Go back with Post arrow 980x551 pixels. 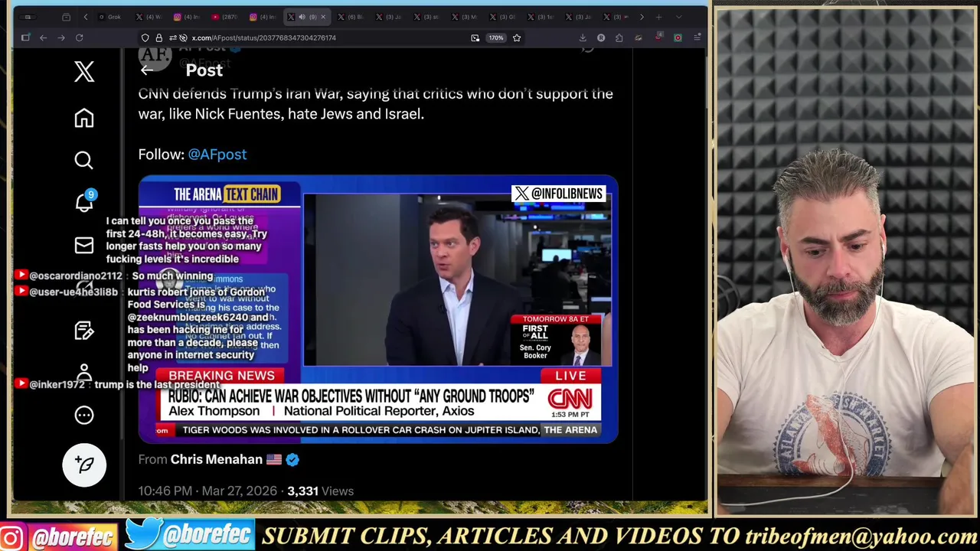click(147, 70)
